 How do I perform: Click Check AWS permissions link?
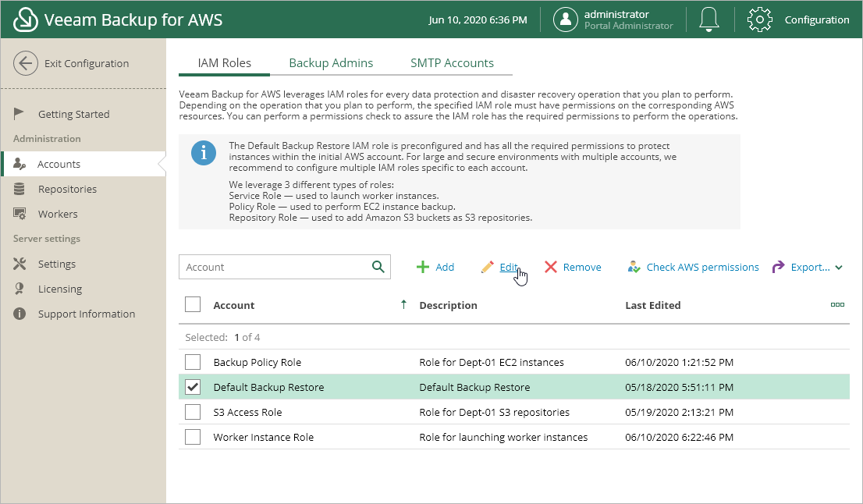coord(703,267)
